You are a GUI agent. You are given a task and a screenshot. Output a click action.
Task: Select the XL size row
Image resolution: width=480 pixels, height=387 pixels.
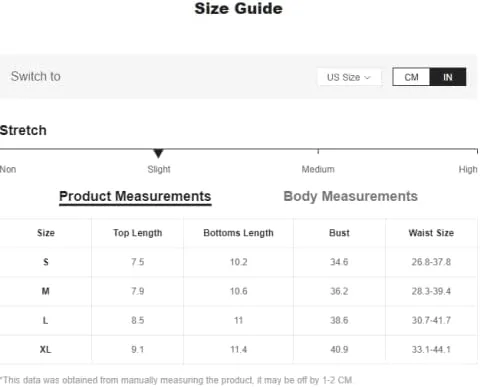238,349
